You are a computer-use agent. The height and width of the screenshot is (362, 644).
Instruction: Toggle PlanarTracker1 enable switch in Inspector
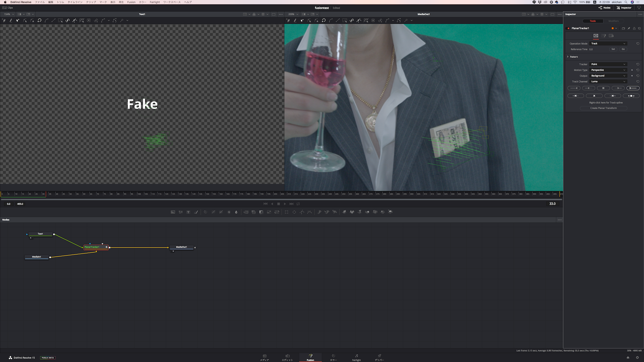(x=568, y=28)
